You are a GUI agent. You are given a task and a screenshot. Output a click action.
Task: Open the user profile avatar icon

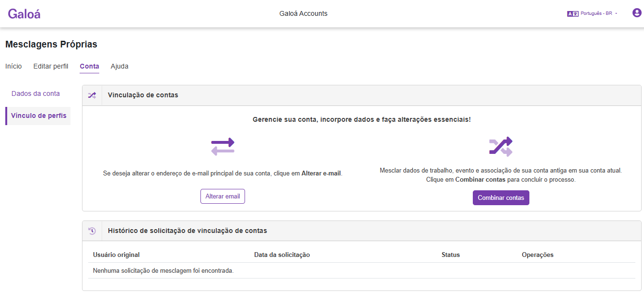coord(637,13)
